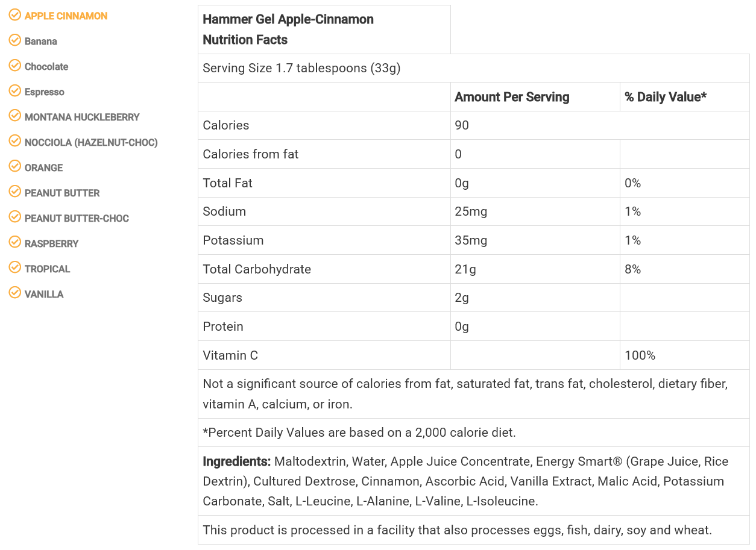The height and width of the screenshot is (550, 756).
Task: Click the check icon next to Raspberry
Action: coord(15,243)
